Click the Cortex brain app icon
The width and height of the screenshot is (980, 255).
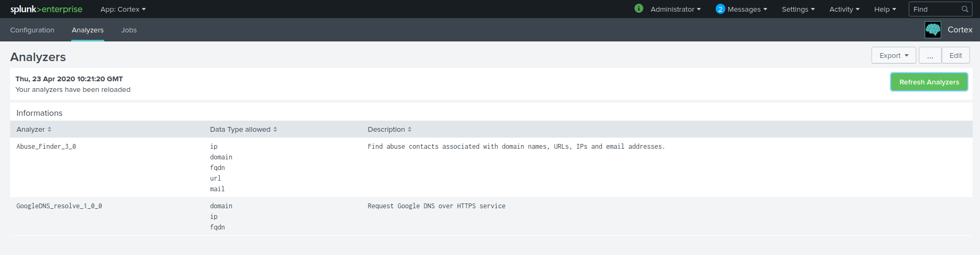tap(933, 30)
